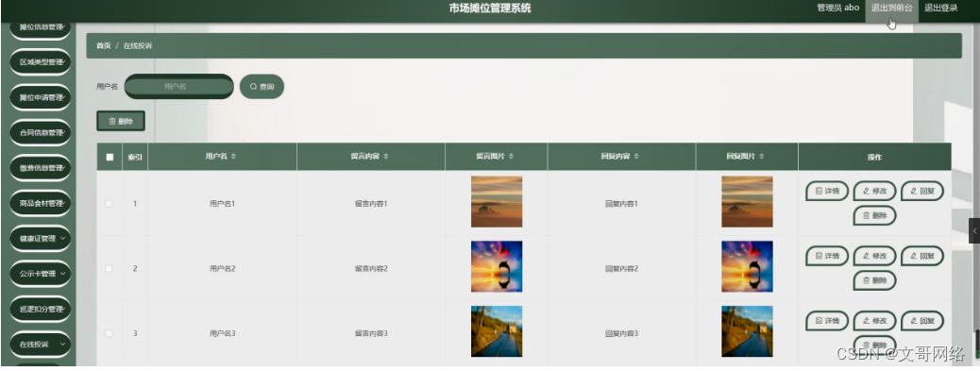The height and width of the screenshot is (371, 980).
Task: Click the 用户名3 cell
Action: pyautogui.click(x=222, y=333)
